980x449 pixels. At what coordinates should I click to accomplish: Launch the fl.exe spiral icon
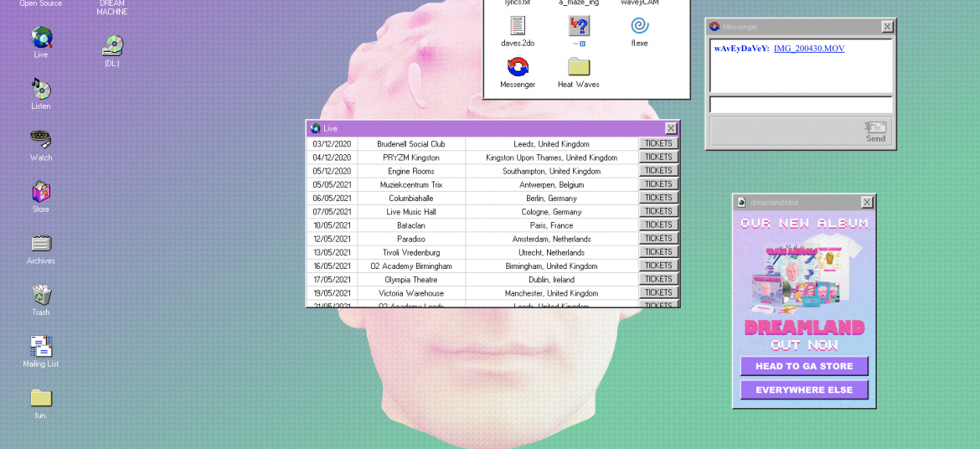pyautogui.click(x=640, y=26)
